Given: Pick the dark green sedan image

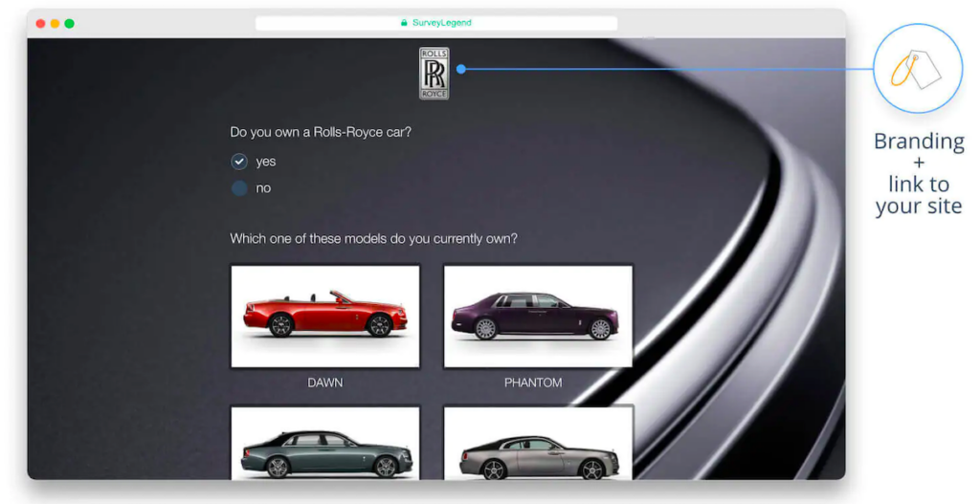Looking at the screenshot, I should 325,444.
